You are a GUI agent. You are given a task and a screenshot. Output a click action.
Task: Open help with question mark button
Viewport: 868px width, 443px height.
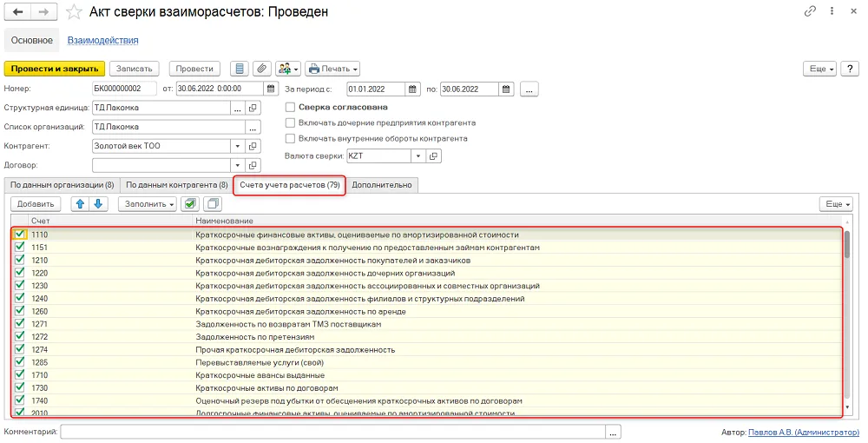click(x=850, y=69)
